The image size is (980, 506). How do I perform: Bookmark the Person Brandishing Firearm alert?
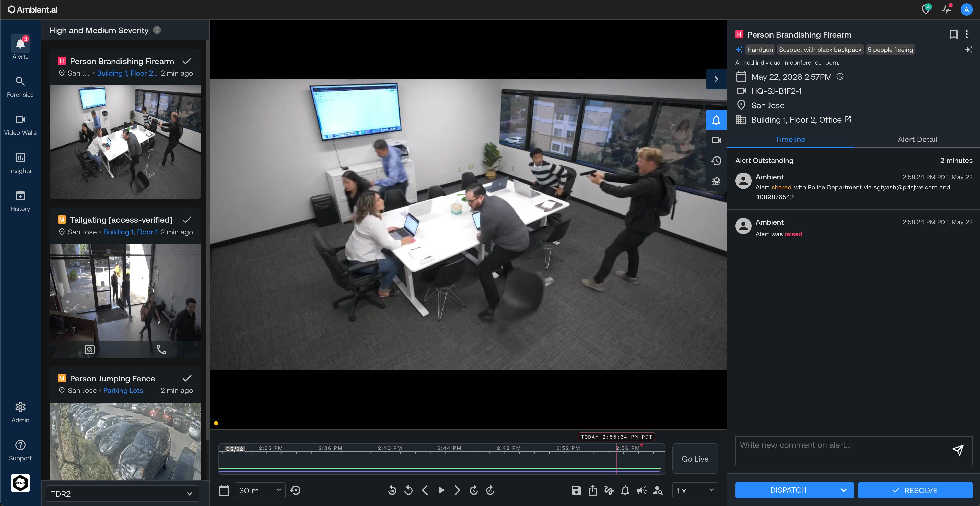953,34
